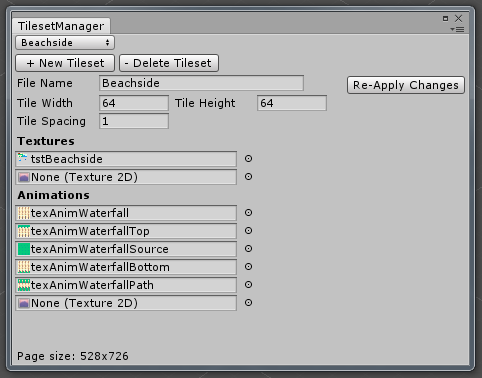This screenshot has width=482, height=378.
Task: Open object picker for texAnimWaterfallTop
Action: coord(248,231)
